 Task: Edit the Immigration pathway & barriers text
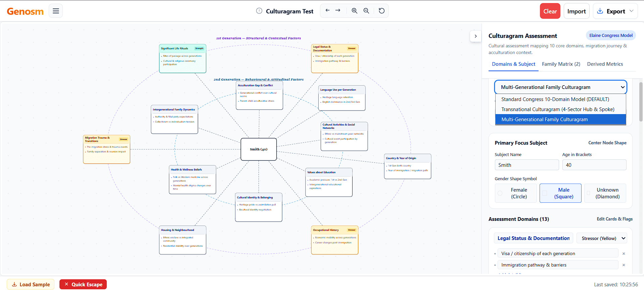point(558,265)
